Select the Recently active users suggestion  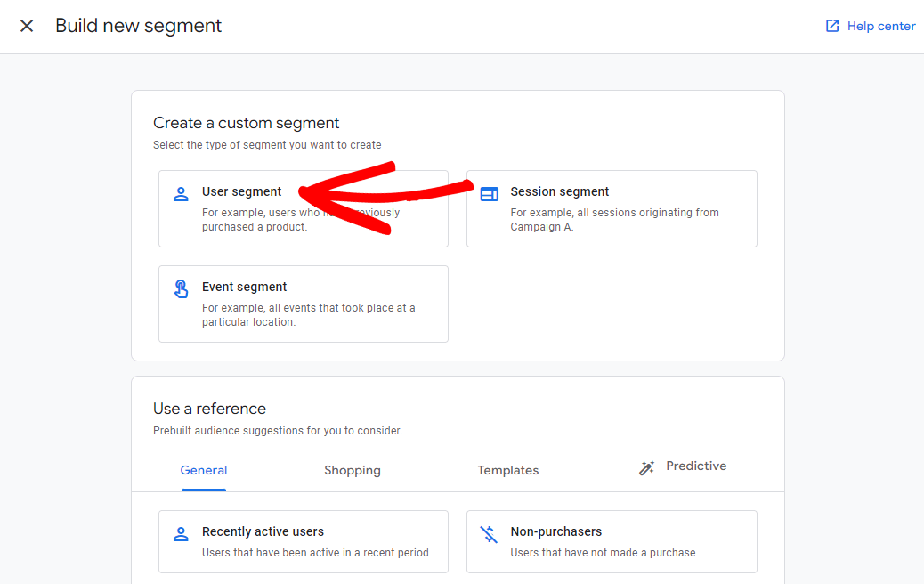(x=303, y=541)
